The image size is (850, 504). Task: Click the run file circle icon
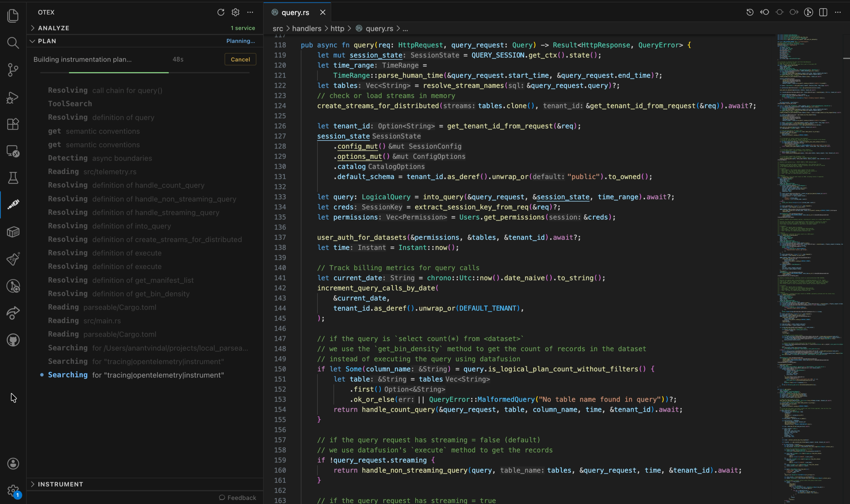click(809, 12)
